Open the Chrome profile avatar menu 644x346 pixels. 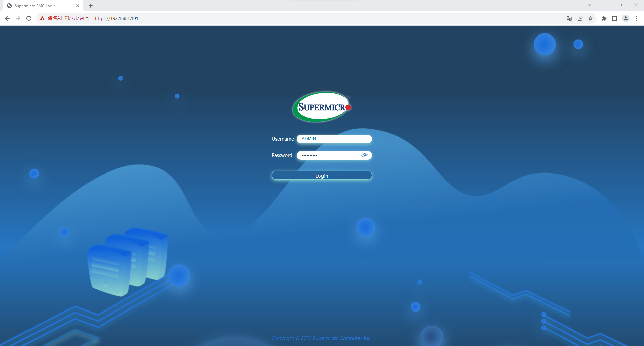(626, 18)
